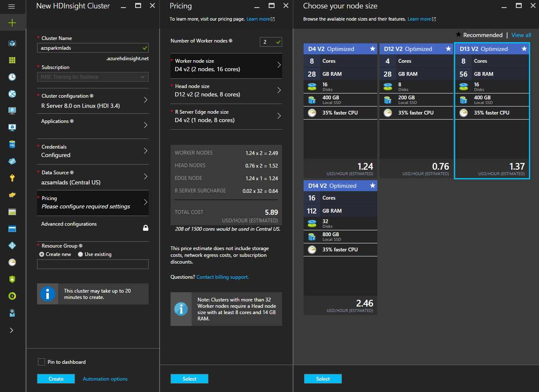539x392 pixels.
Task: Open the green shield Security Center icon
Action: point(12,279)
